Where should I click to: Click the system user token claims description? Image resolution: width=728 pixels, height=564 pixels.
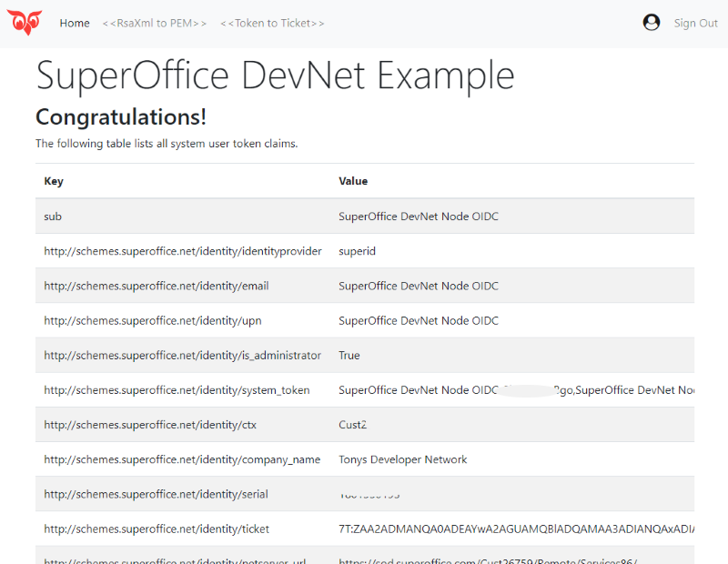pyautogui.click(x=167, y=144)
